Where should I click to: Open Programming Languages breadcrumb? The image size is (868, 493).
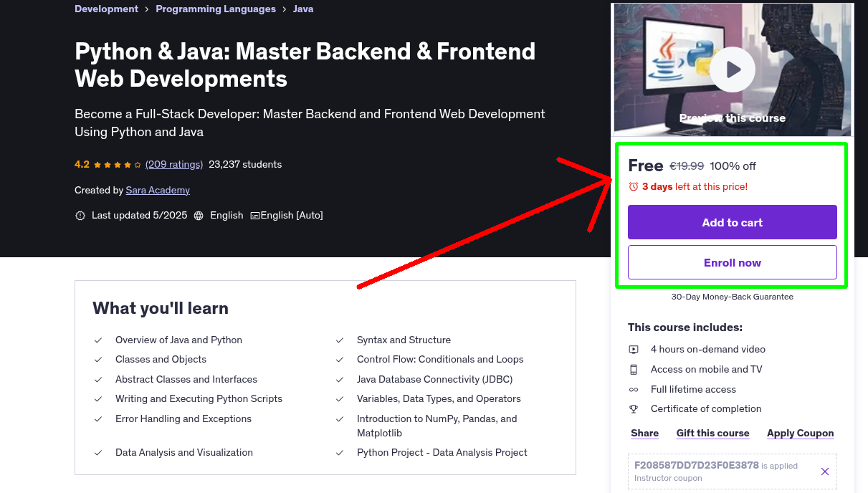tap(216, 9)
